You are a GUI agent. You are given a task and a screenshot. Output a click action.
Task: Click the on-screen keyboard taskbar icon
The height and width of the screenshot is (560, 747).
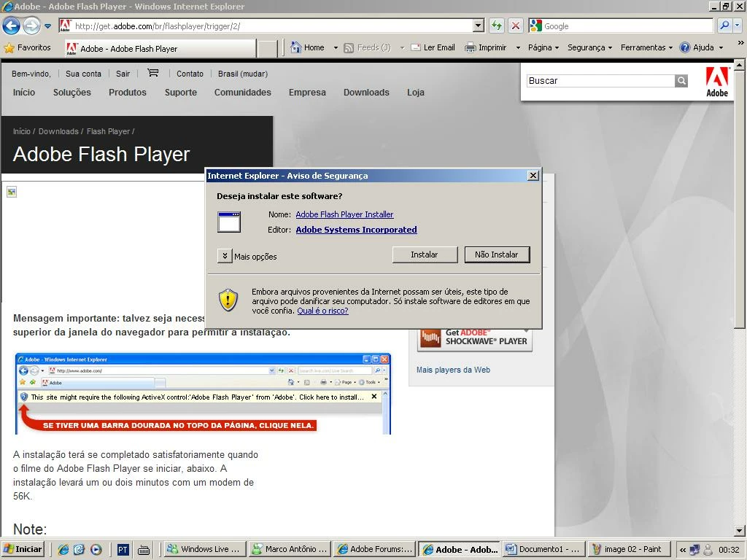coord(144,550)
